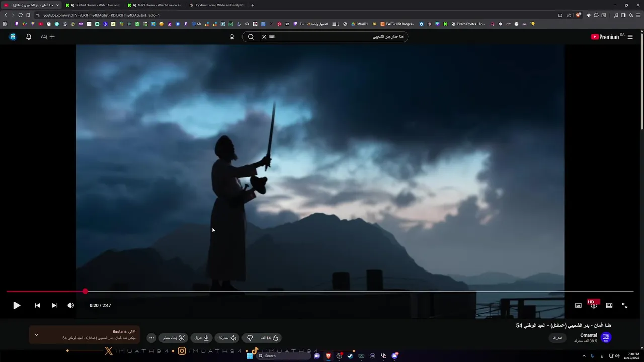Go back in browser history

click(x=6, y=15)
